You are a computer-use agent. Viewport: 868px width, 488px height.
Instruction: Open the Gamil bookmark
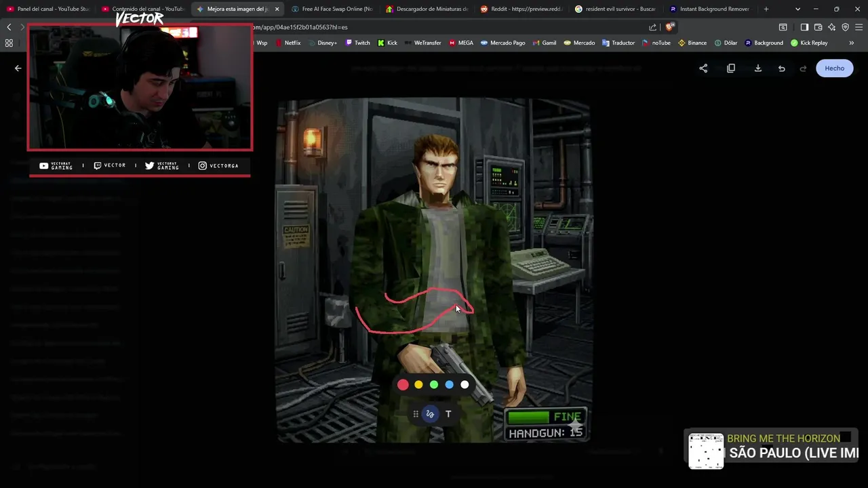tap(545, 43)
